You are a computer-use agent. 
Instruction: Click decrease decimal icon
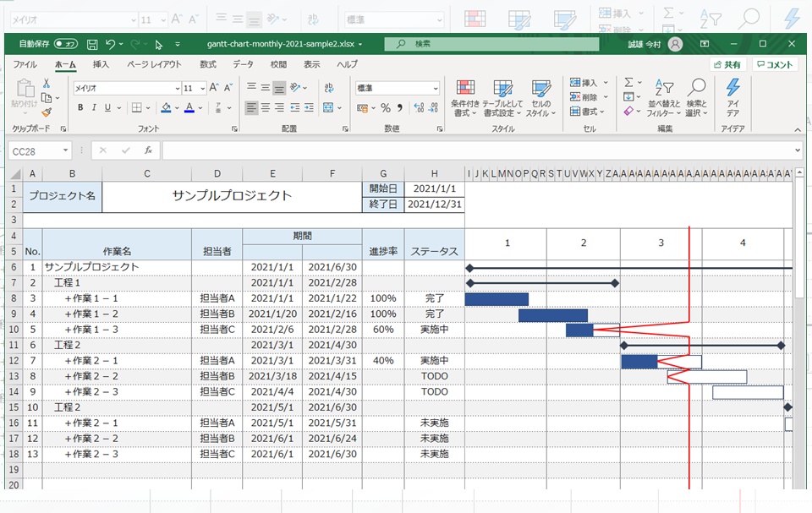(x=433, y=107)
